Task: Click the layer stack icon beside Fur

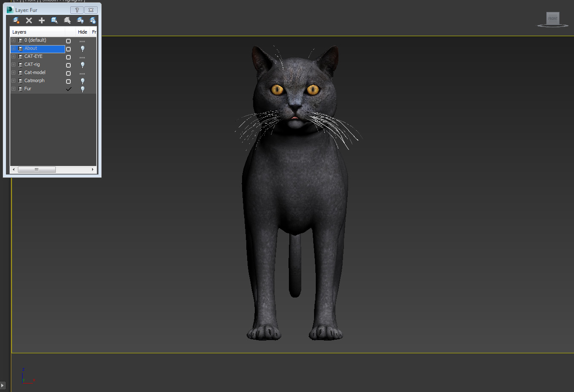Action: (x=20, y=89)
